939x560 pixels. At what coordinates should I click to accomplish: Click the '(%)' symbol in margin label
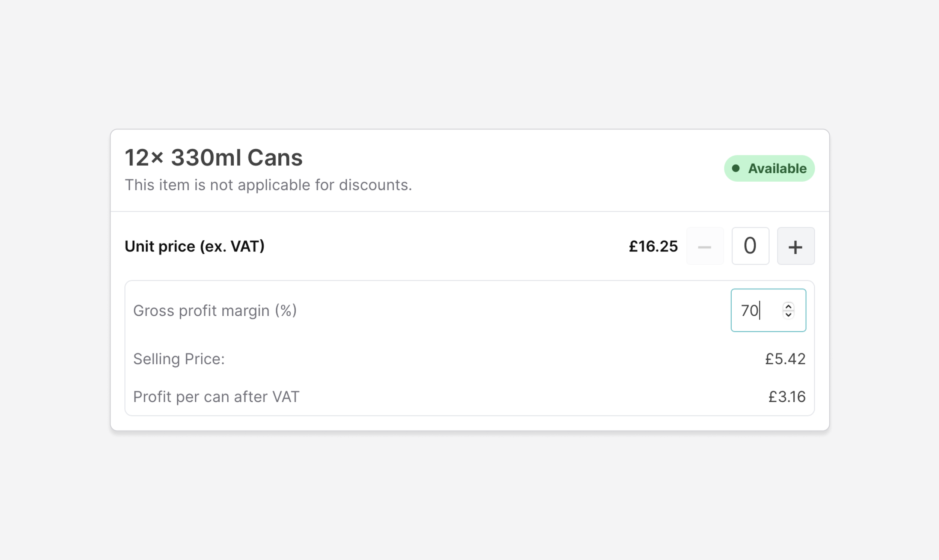coord(285,311)
